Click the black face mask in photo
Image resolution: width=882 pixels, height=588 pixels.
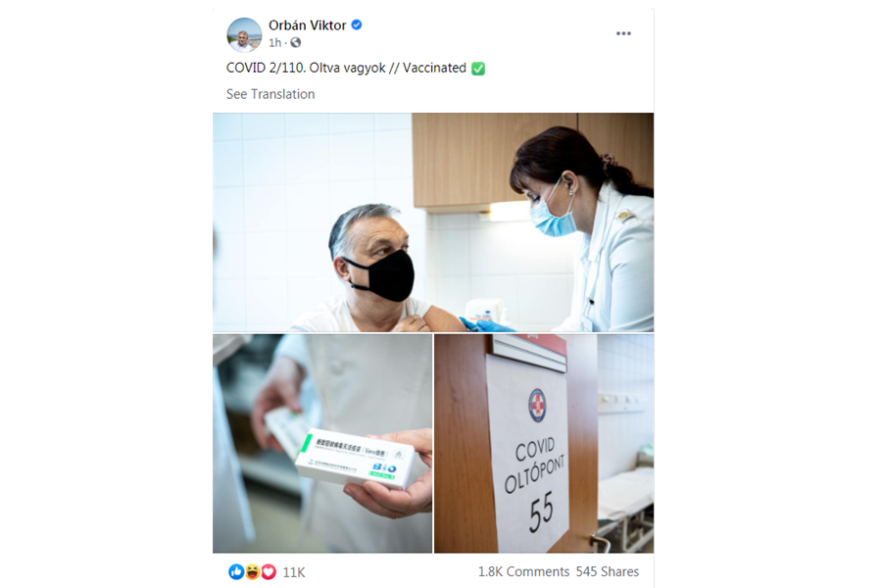[x=382, y=275]
